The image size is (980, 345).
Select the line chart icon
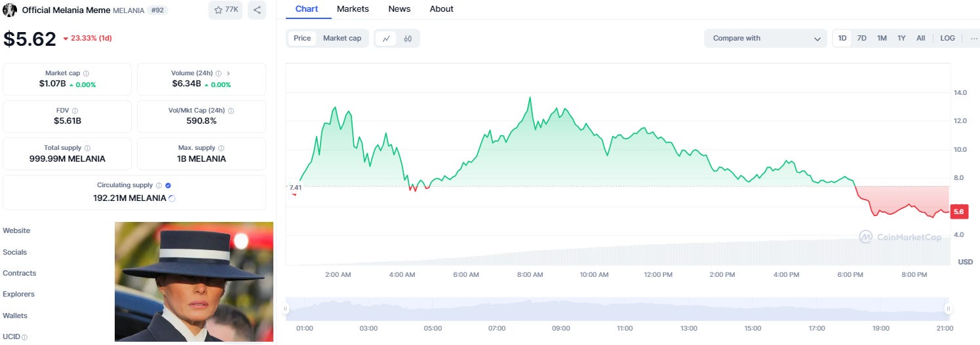tap(386, 39)
